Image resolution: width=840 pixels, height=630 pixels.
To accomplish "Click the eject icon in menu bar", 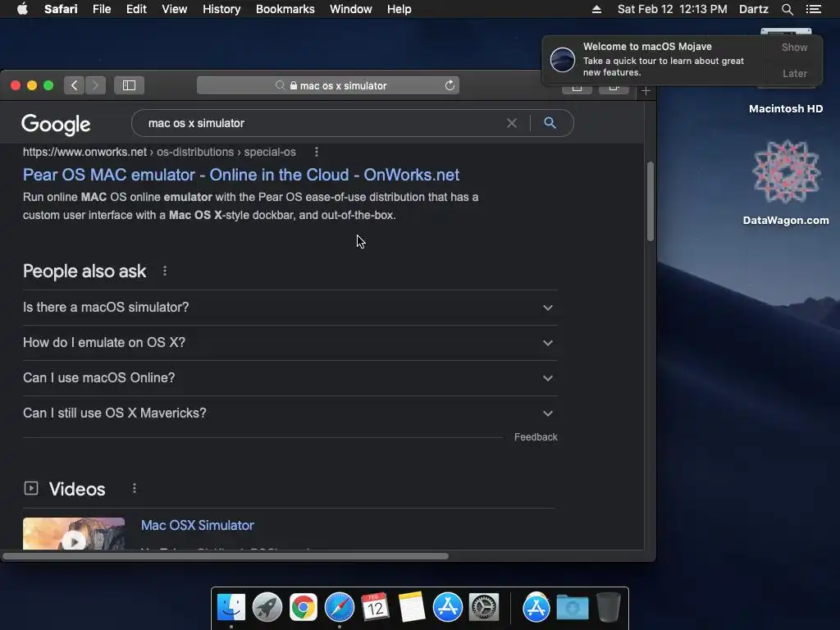I will tap(596, 9).
